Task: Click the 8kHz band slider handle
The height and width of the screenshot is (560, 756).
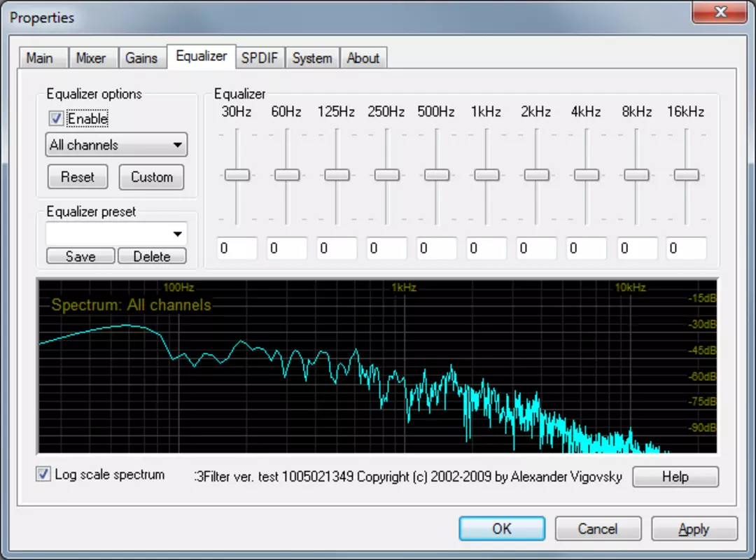Action: pyautogui.click(x=636, y=174)
